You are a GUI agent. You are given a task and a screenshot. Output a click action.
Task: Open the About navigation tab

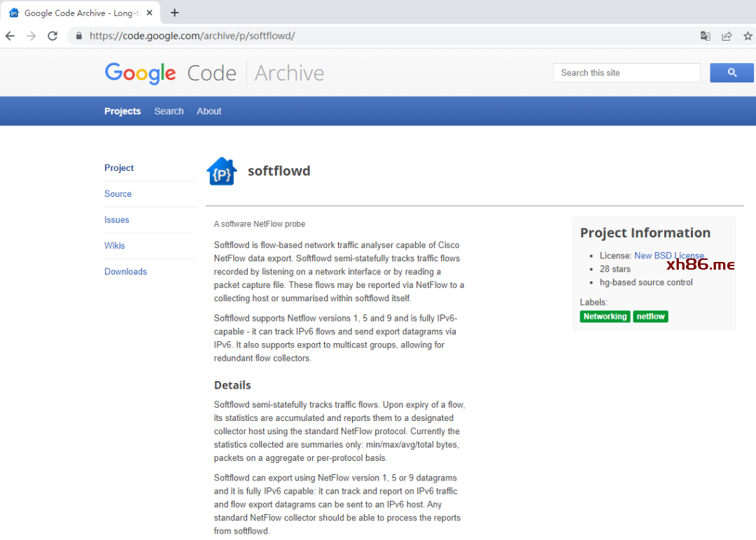click(209, 111)
